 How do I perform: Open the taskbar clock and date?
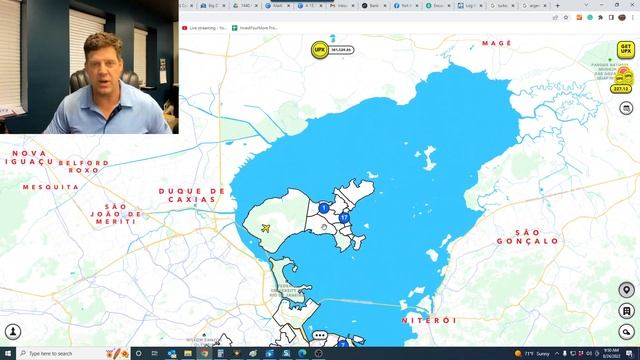click(x=611, y=353)
